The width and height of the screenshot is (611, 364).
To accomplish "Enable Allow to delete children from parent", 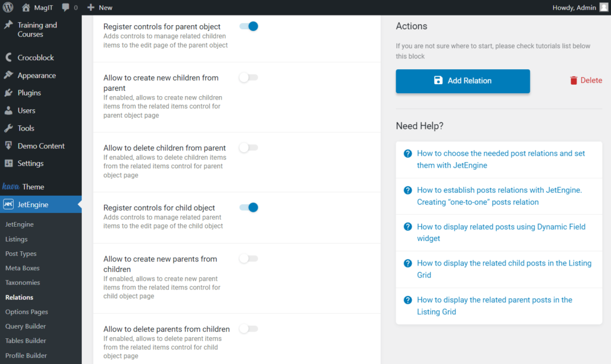I will [x=249, y=148].
